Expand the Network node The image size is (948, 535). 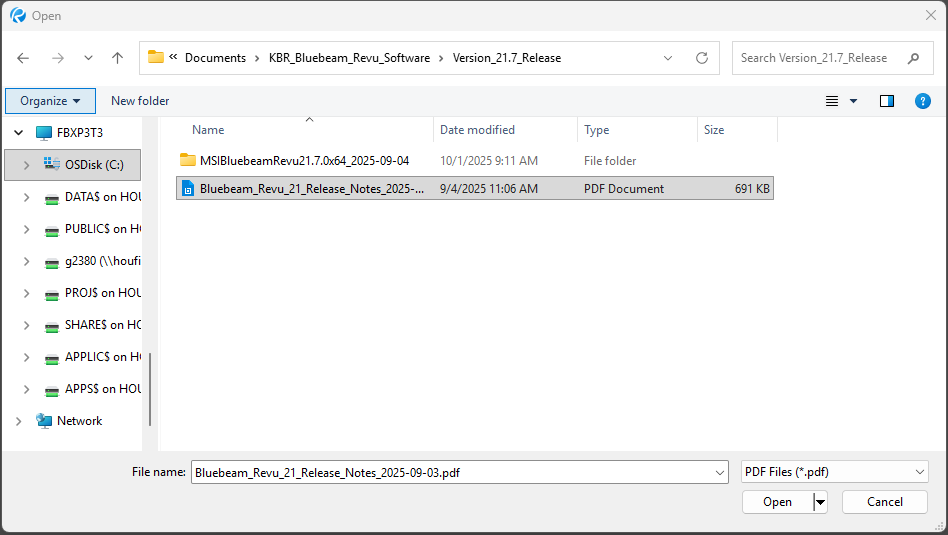[19, 421]
